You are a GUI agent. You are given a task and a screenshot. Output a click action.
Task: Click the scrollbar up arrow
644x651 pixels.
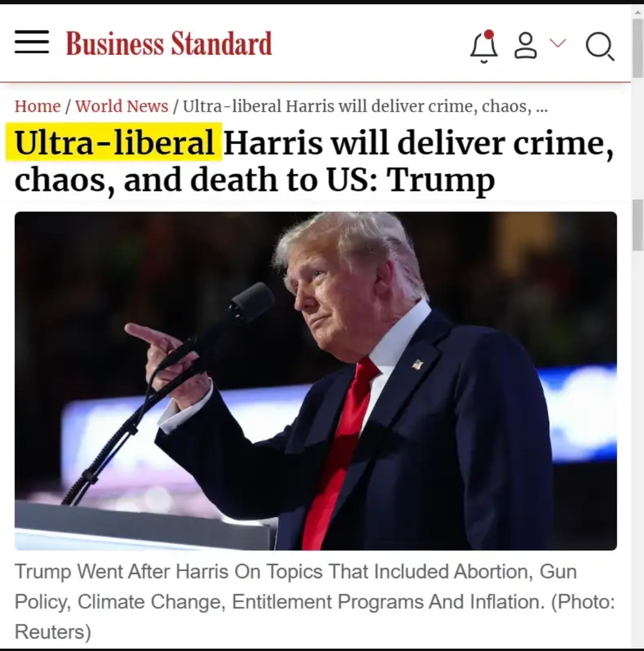pyautogui.click(x=638, y=12)
